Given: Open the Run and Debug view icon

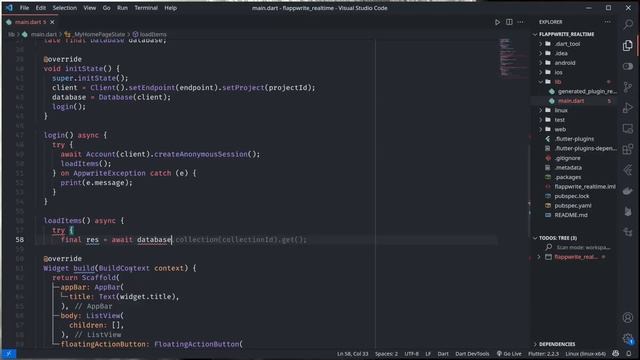Looking at the screenshot, I should tap(628, 108).
